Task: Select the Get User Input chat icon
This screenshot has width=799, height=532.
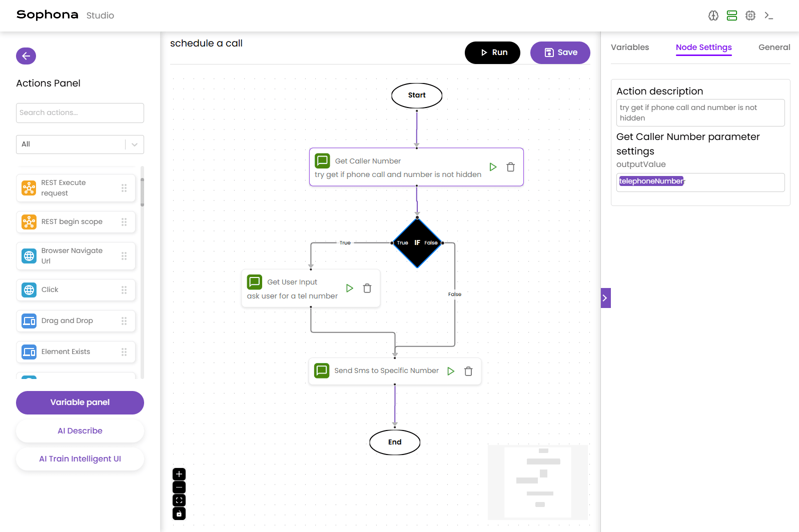Action: pos(255,282)
